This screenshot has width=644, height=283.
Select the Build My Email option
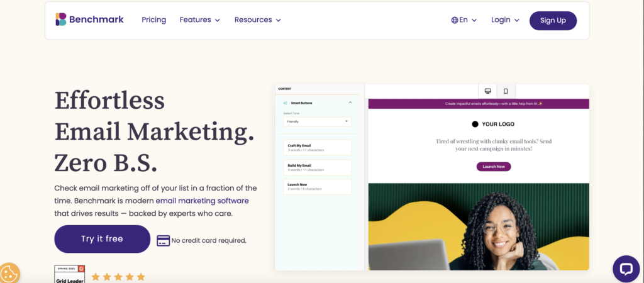point(317,167)
